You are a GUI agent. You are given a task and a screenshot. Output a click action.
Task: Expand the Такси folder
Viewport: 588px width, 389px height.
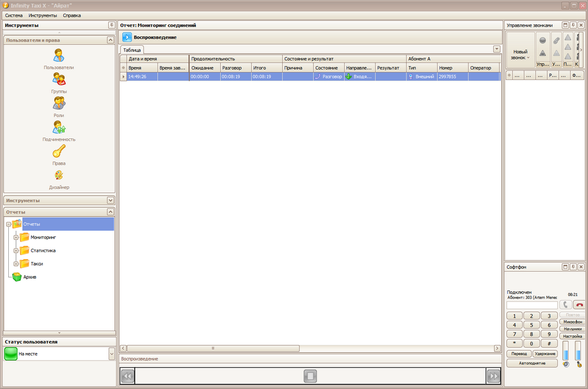click(16, 264)
